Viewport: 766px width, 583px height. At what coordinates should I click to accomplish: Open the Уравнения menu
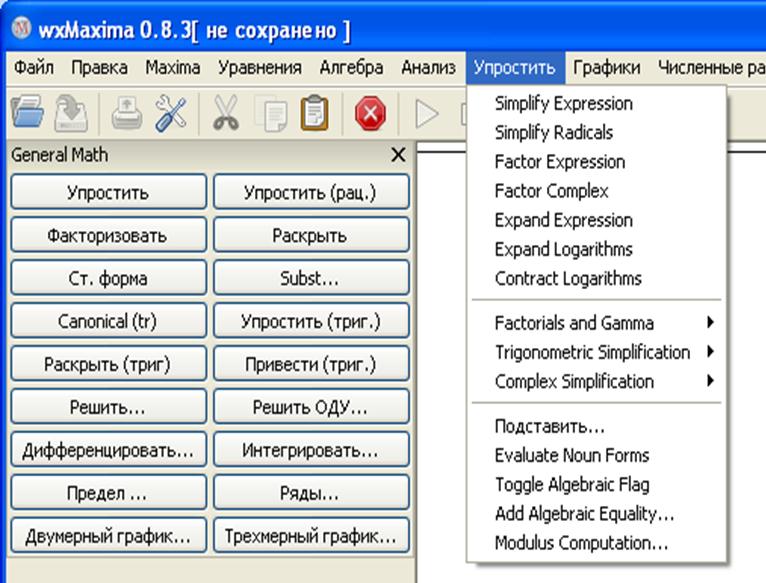coord(260,68)
